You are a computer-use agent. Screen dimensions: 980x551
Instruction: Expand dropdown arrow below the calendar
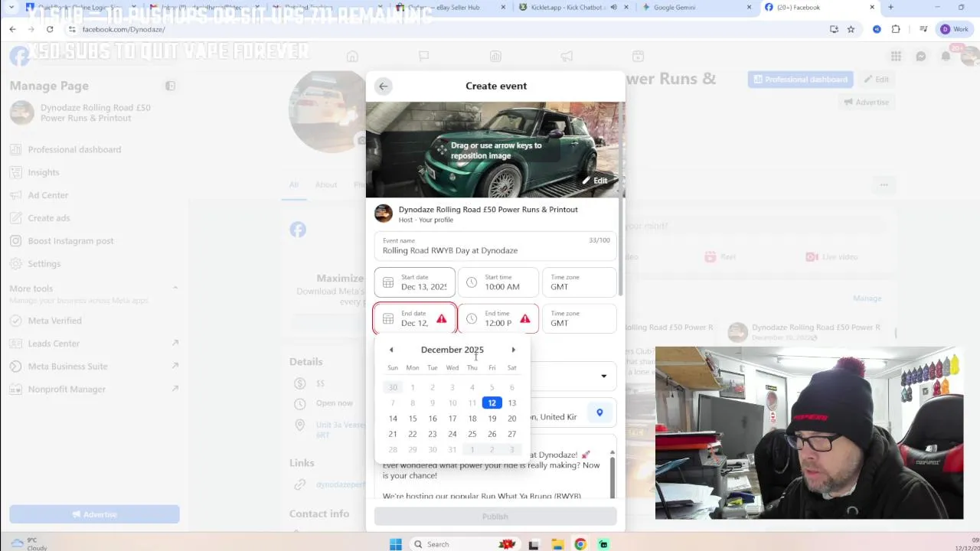(x=603, y=376)
